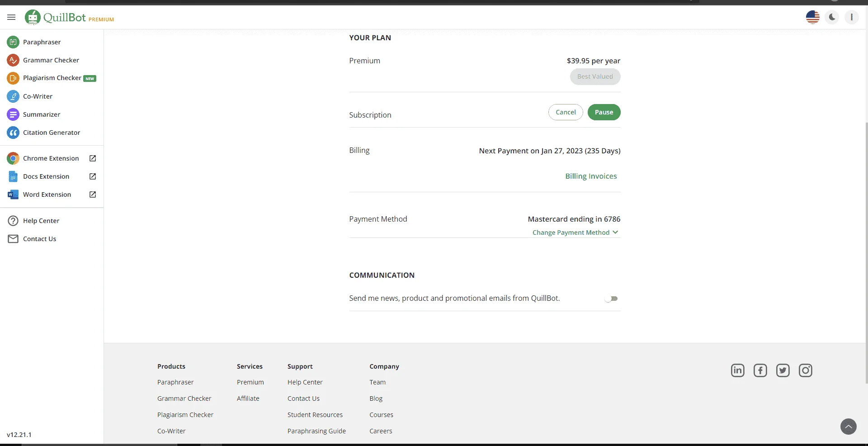Open the LinkedIn social icon
This screenshot has height=446, width=868.
tap(737, 370)
